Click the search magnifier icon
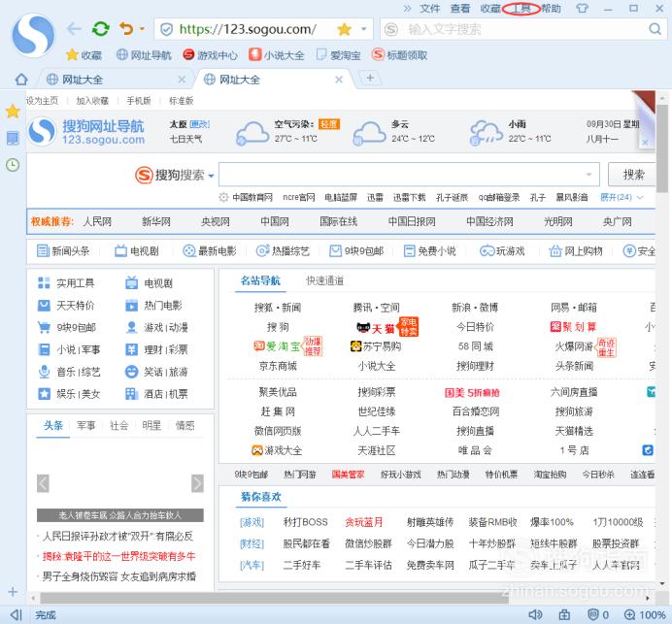 [x=655, y=29]
